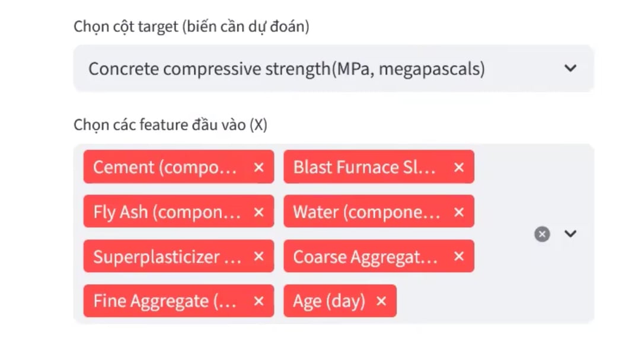The height and width of the screenshot is (364, 635).
Task: Clear all selected input features
Action: coord(542,234)
